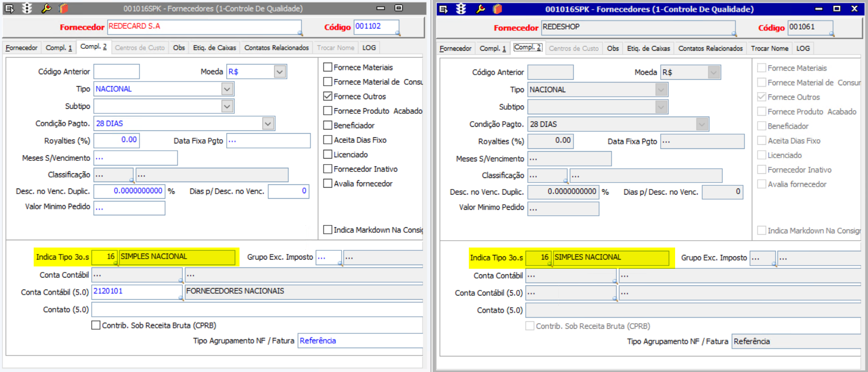Image resolution: width=868 pixels, height=372 pixels.
Task: Click the Royalties (%) field in REDECARD window
Action: pyautogui.click(x=117, y=140)
